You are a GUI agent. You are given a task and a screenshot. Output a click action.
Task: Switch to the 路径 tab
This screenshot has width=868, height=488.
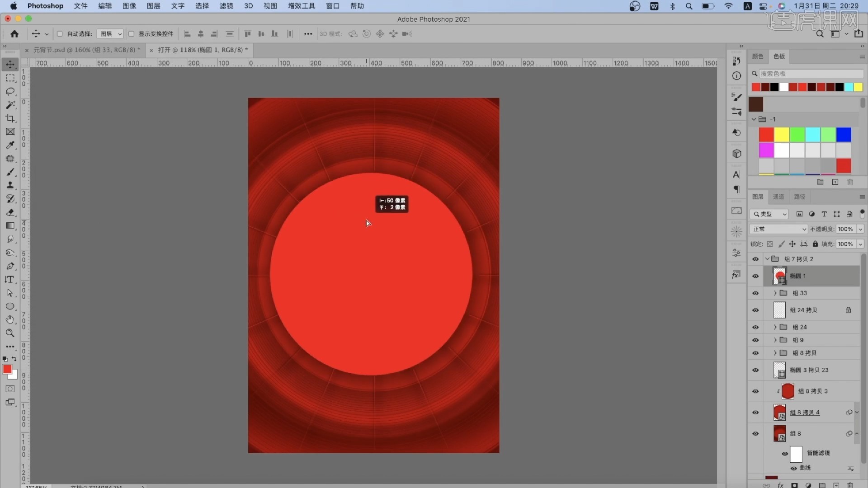click(800, 197)
